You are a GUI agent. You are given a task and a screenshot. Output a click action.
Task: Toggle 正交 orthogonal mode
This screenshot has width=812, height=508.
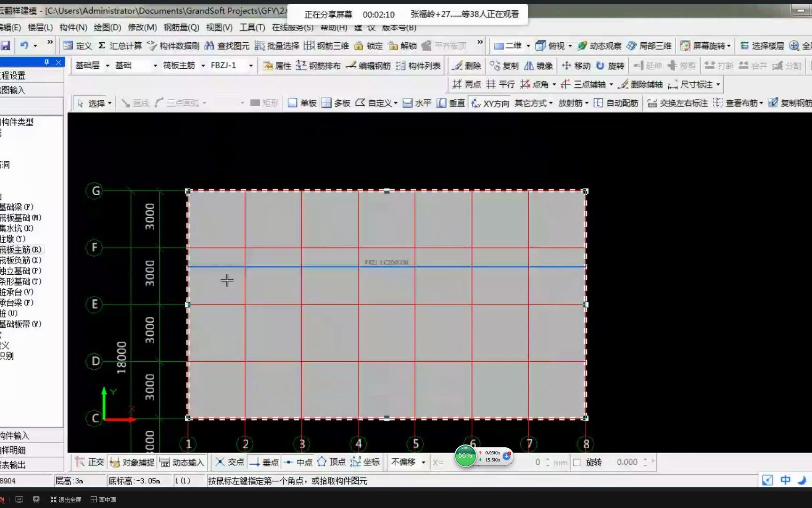coord(89,462)
